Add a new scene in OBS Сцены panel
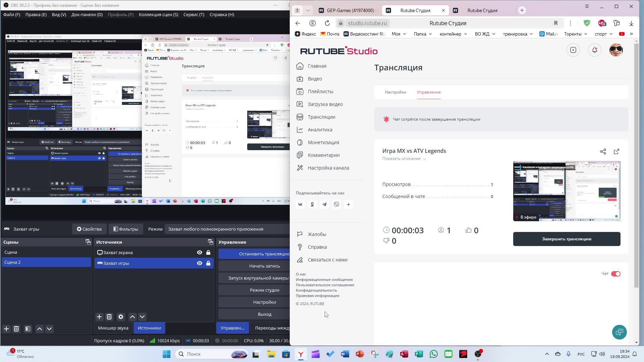Viewport: 644px width, 362px height. point(6,329)
